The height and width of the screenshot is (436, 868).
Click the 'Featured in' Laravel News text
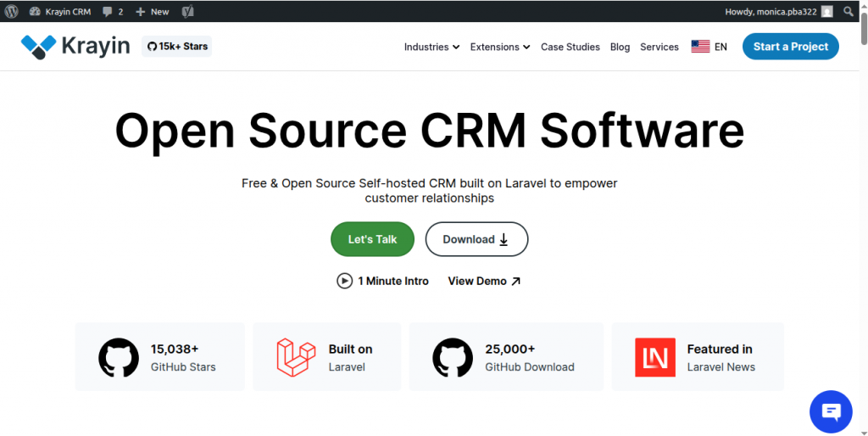coord(720,349)
